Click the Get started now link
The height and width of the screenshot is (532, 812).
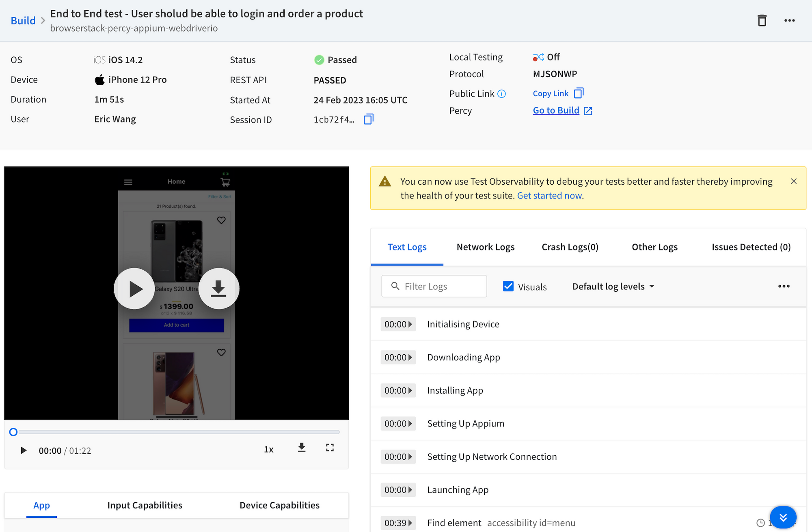(x=549, y=196)
